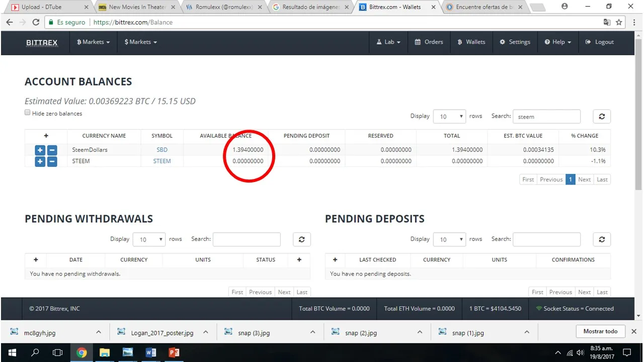Image resolution: width=644 pixels, height=362 pixels.
Task: Open Task View on the taskbar
Action: point(58,352)
